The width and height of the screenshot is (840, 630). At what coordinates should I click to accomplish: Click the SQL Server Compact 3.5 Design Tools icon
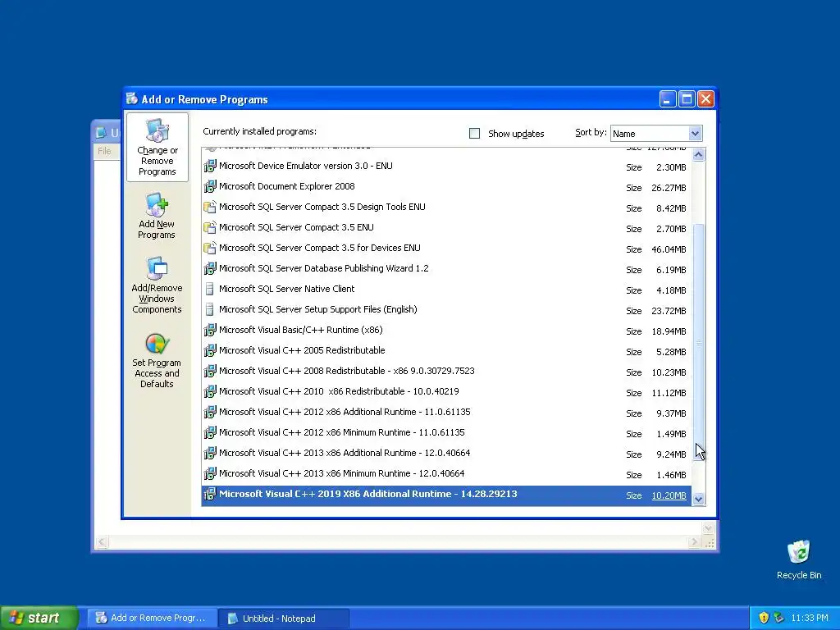210,207
